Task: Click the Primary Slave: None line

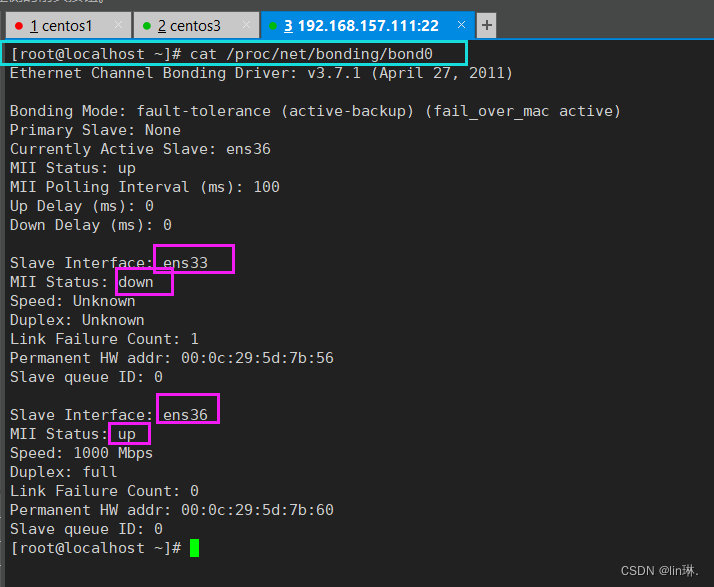Action: pyautogui.click(x=95, y=130)
